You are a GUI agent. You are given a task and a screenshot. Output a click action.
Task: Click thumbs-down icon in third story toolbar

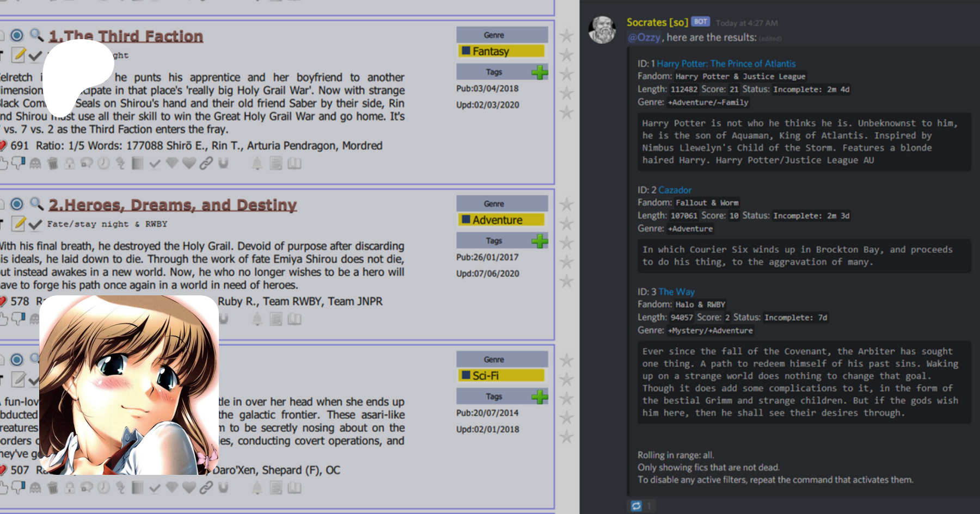click(19, 488)
